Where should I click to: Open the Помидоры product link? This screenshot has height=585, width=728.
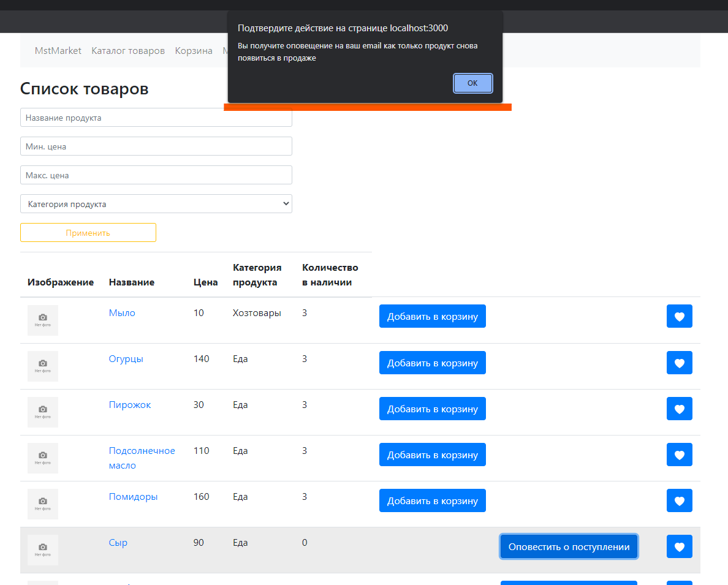click(x=133, y=497)
